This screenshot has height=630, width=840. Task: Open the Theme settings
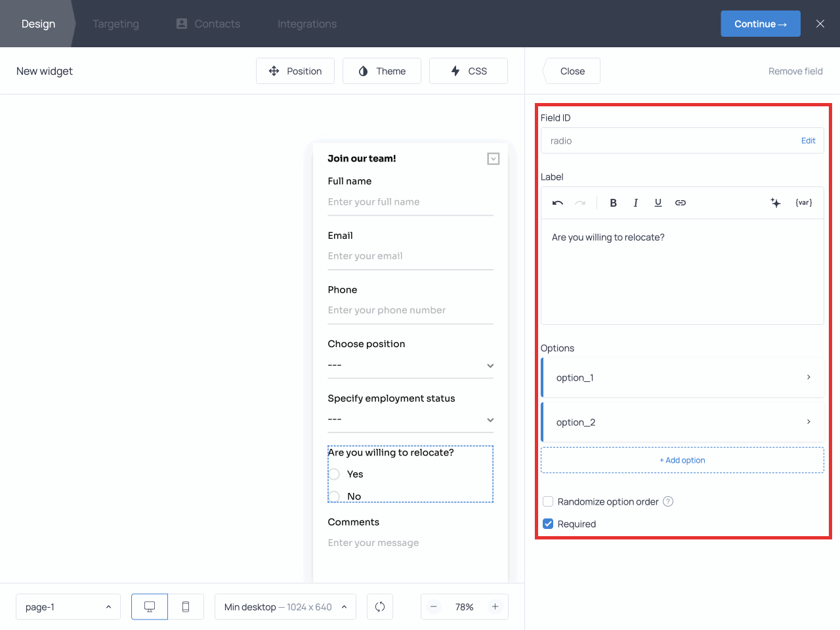(381, 70)
